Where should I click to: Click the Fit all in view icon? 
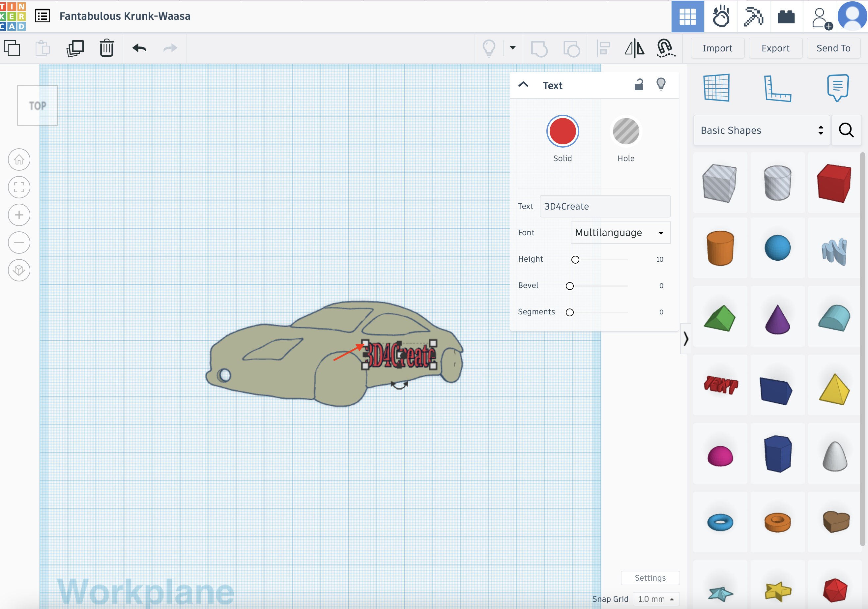19,187
